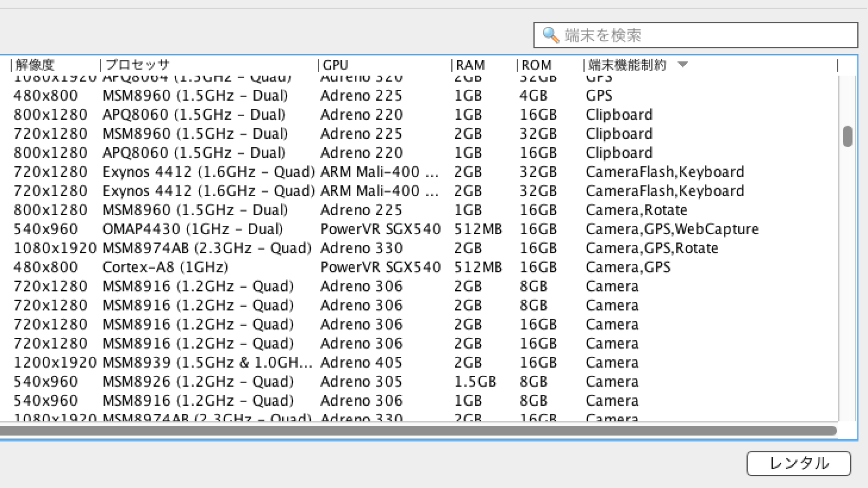This screenshot has height=488, width=868.
Task: Click 540x960 in the MSM8926 row
Action: 46,381
